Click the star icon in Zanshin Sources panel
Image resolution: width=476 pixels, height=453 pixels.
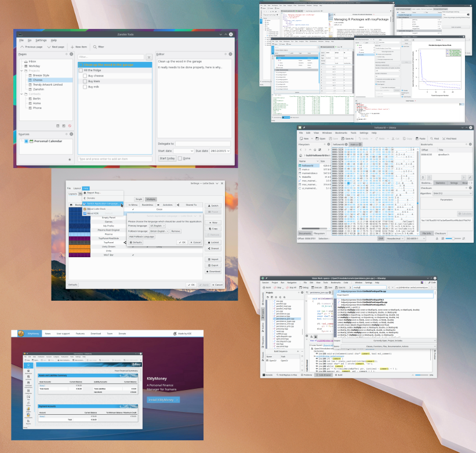pyautogui.click(x=70, y=159)
